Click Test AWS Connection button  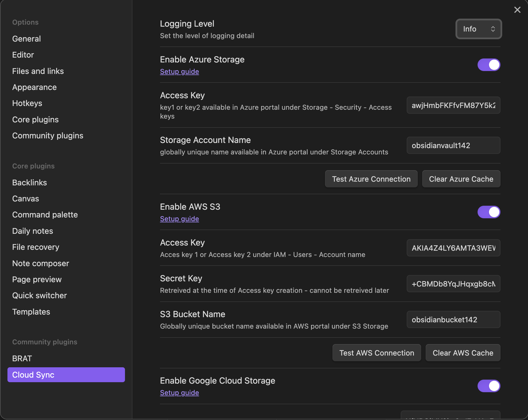pyautogui.click(x=377, y=353)
